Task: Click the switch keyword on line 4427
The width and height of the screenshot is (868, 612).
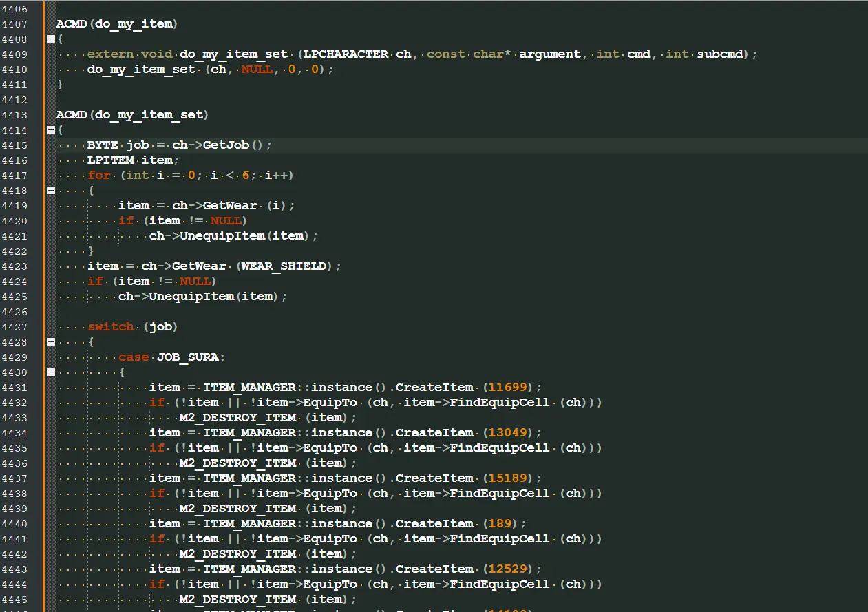Action: 110,327
